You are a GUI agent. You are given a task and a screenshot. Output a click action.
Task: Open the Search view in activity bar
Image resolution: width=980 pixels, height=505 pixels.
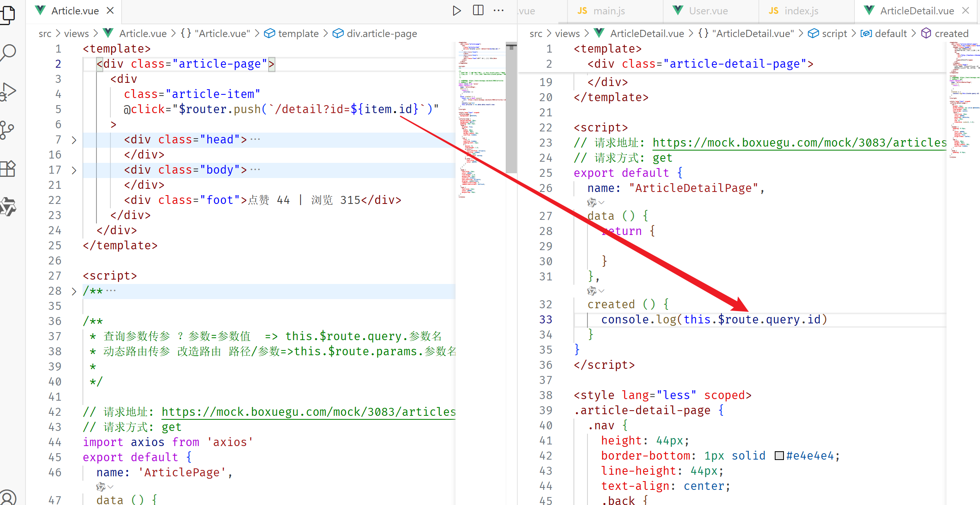coord(8,52)
